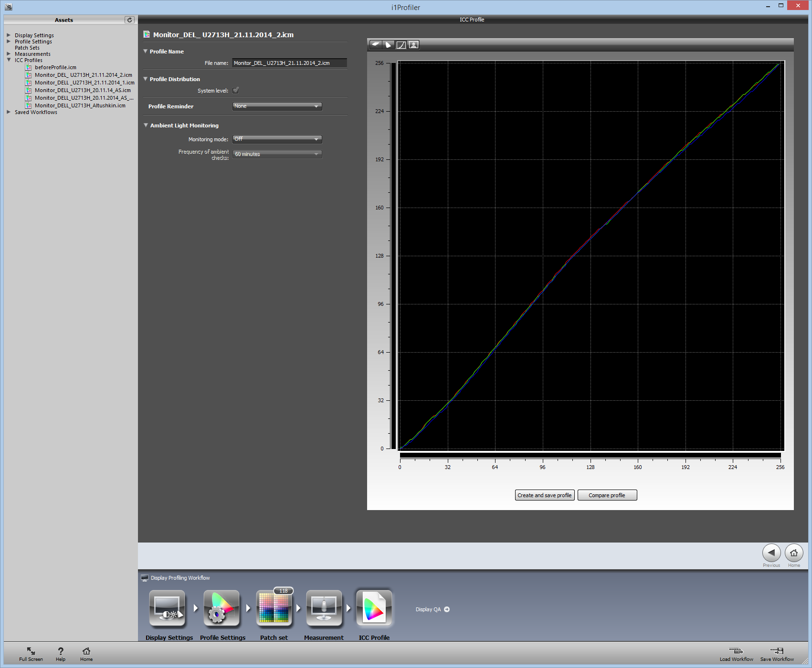Show the portrait image preview view
Screen dimensions: 812x668
point(413,45)
